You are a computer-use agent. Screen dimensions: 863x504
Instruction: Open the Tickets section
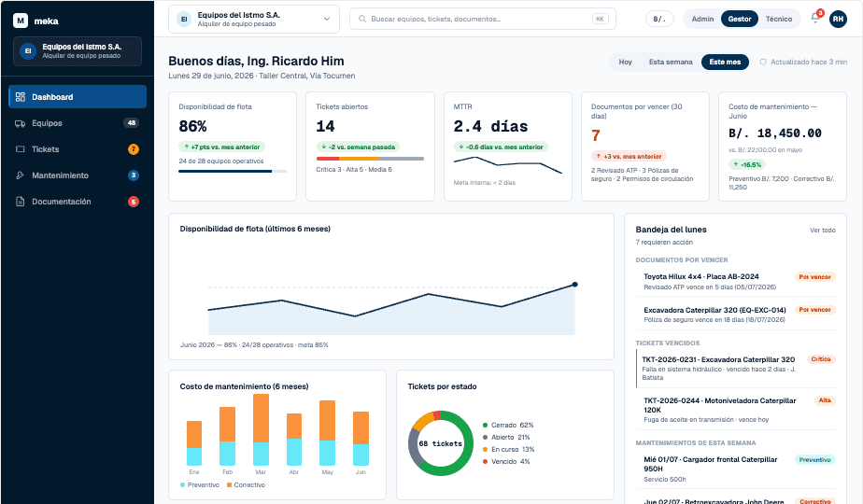click(78, 149)
